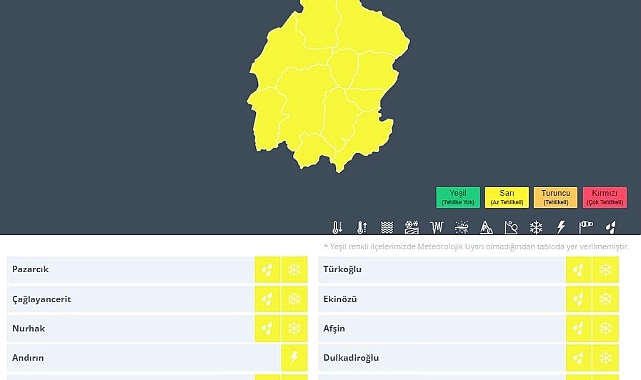Click the Türkoğlu district name

click(x=342, y=269)
